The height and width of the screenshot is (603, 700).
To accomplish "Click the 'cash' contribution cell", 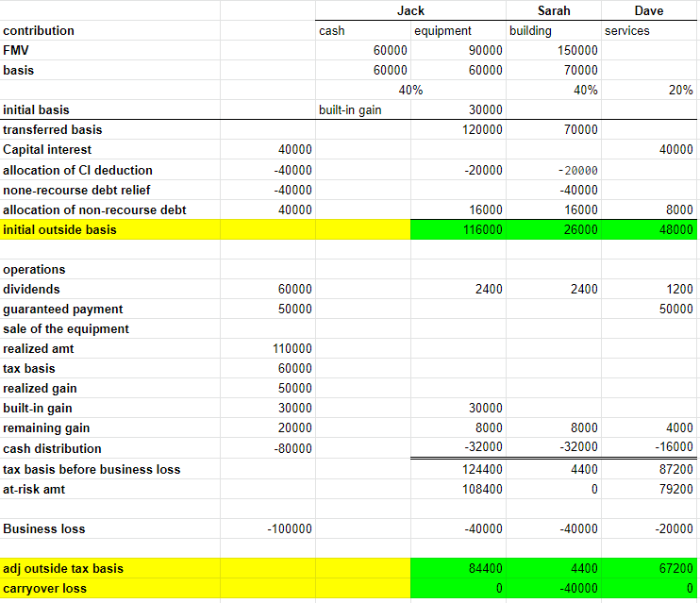I will (x=363, y=31).
